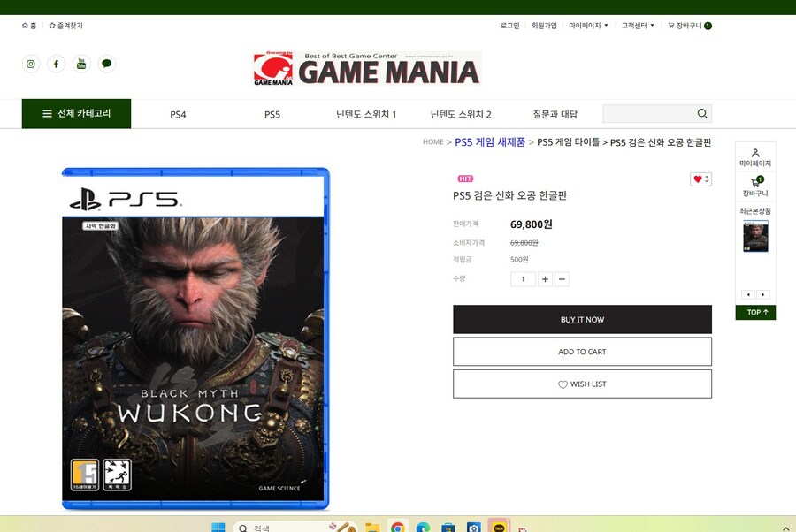
Task: Click the search magnifier icon
Action: [702, 113]
